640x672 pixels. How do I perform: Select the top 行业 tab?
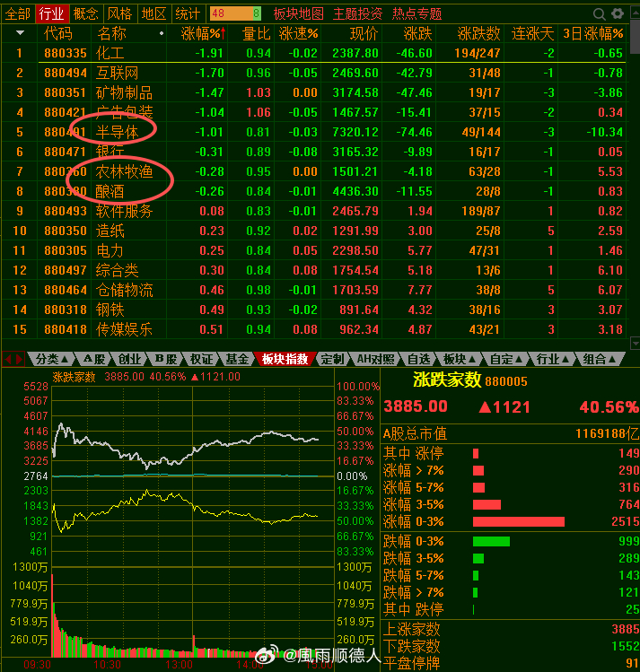pos(51,13)
